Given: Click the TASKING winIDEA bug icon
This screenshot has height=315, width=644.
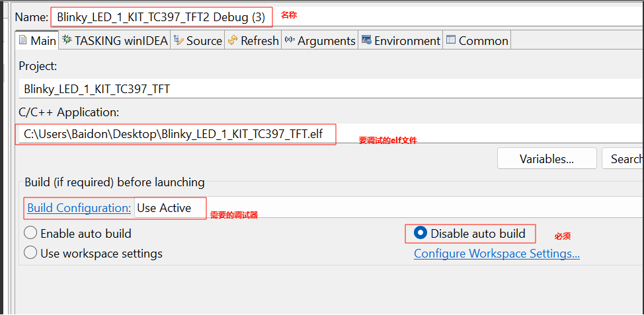Looking at the screenshot, I should [x=67, y=40].
